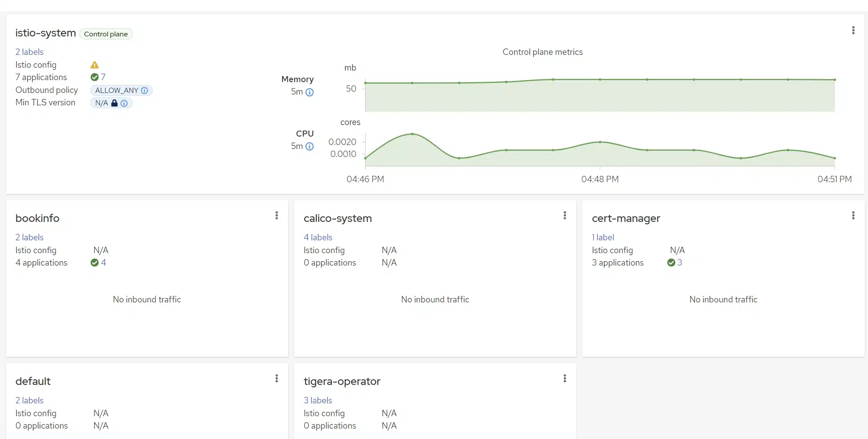The width and height of the screenshot is (868, 439).
Task: Open kebab menu on cert-manager card
Action: click(853, 215)
